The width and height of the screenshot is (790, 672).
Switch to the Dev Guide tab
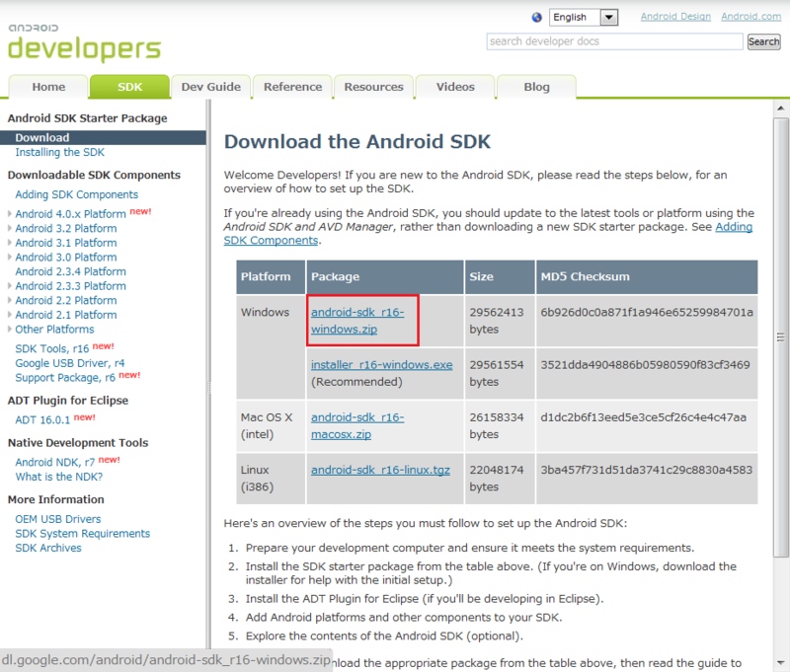pos(211,87)
